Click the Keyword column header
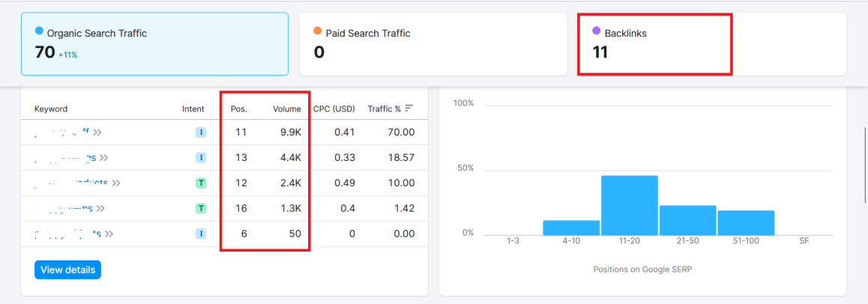The height and width of the screenshot is (304, 868). click(x=51, y=109)
